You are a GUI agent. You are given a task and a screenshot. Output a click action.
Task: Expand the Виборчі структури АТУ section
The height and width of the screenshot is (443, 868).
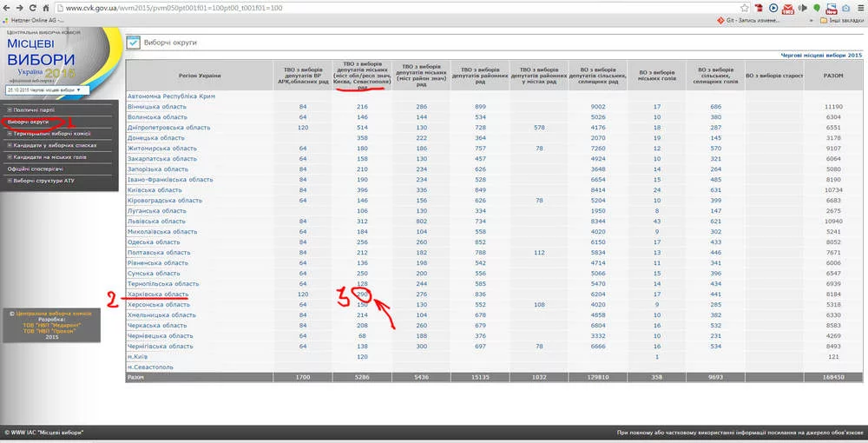pos(43,180)
